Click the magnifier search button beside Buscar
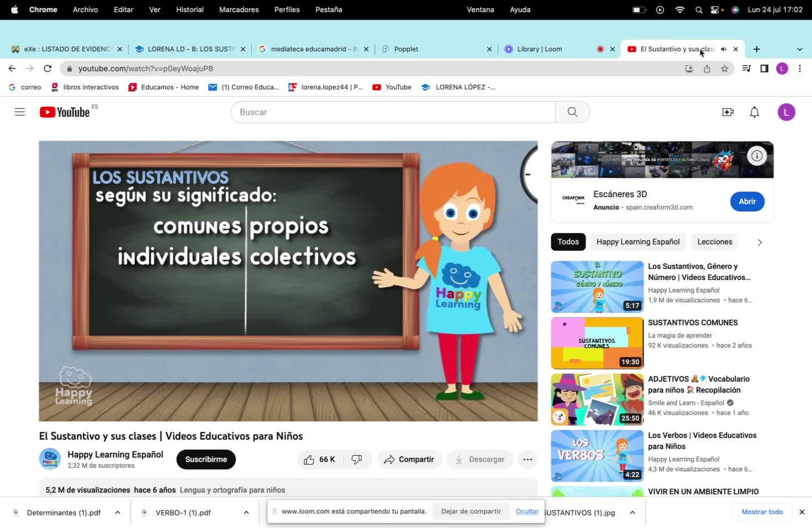 point(572,112)
